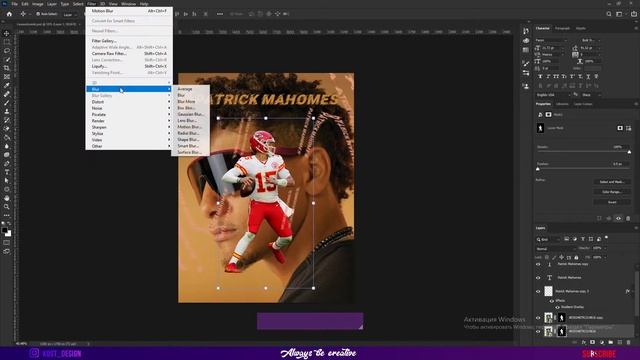
Task: Click the Faux Bold T icon in Character panel
Action: [540, 76]
